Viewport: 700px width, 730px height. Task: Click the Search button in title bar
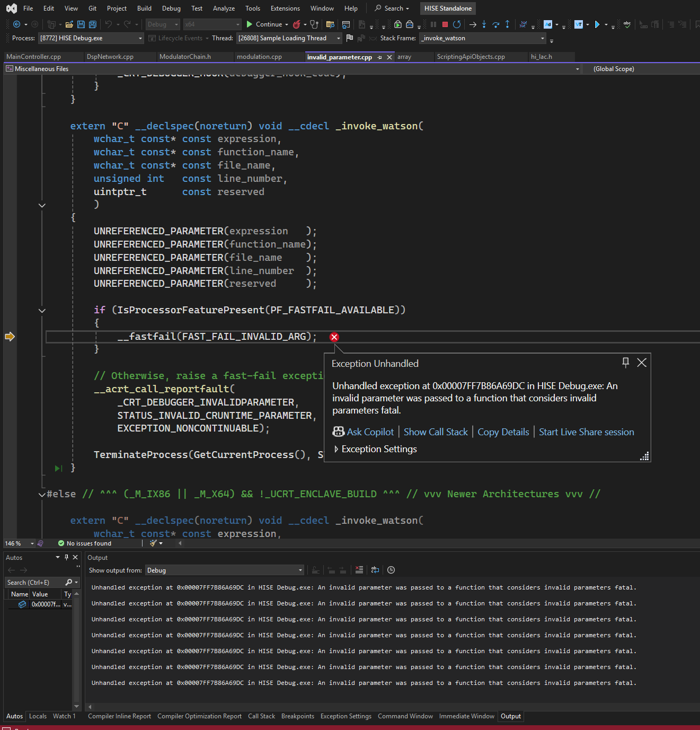coord(392,8)
